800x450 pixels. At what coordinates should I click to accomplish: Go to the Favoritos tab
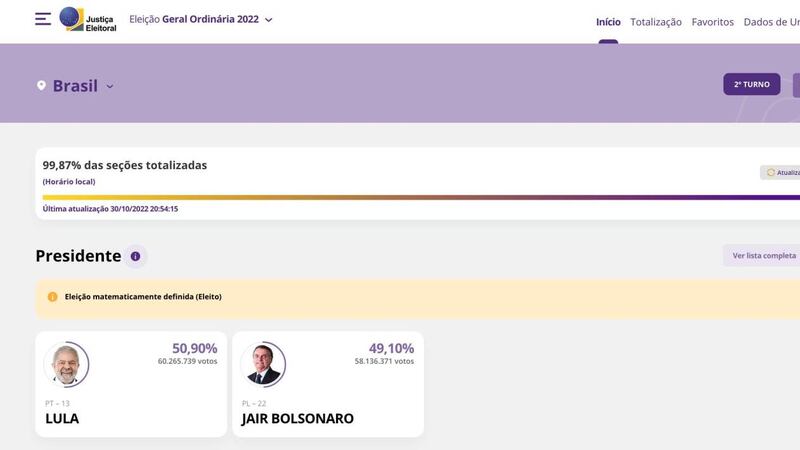[x=712, y=22]
